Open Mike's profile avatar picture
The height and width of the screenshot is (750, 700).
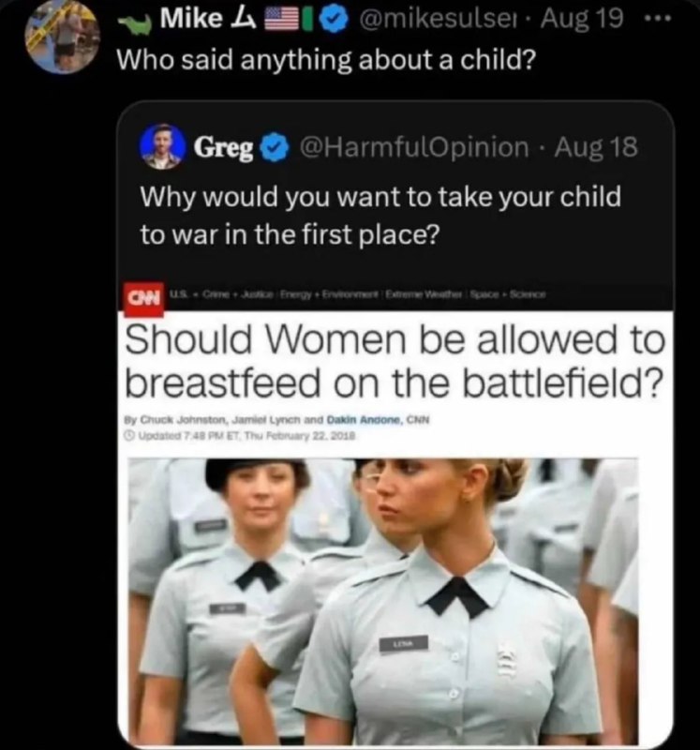coord(63,37)
